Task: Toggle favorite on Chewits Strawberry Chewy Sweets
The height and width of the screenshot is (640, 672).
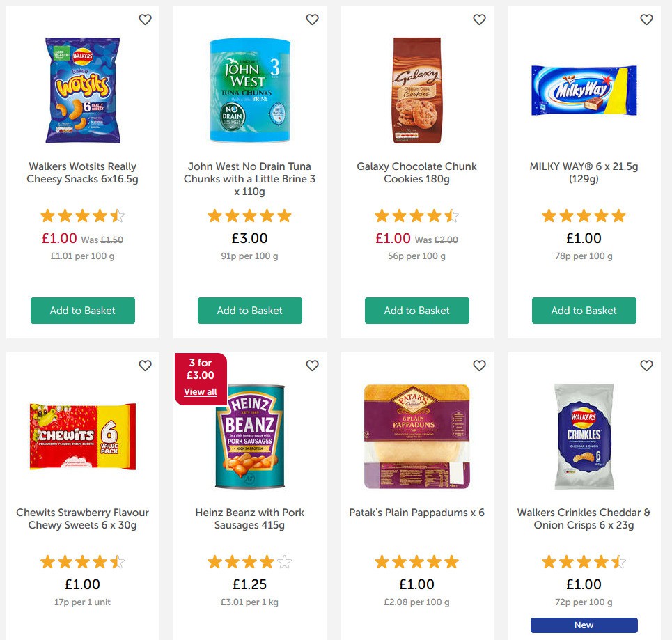Action: [145, 366]
